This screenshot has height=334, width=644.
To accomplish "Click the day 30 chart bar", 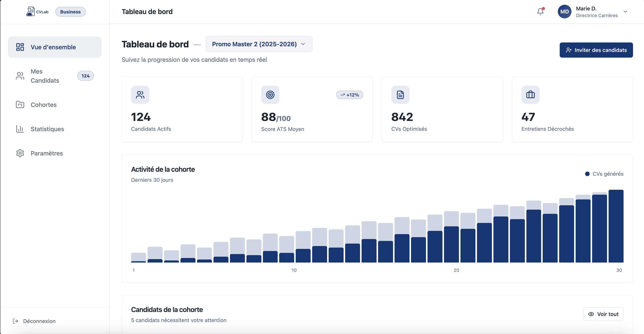I will (616, 226).
